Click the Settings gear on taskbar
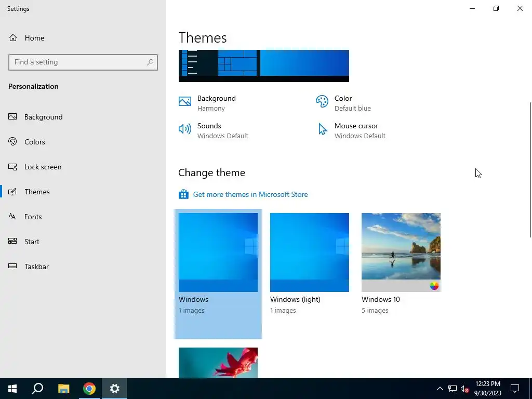The width and height of the screenshot is (532, 399). (x=115, y=389)
